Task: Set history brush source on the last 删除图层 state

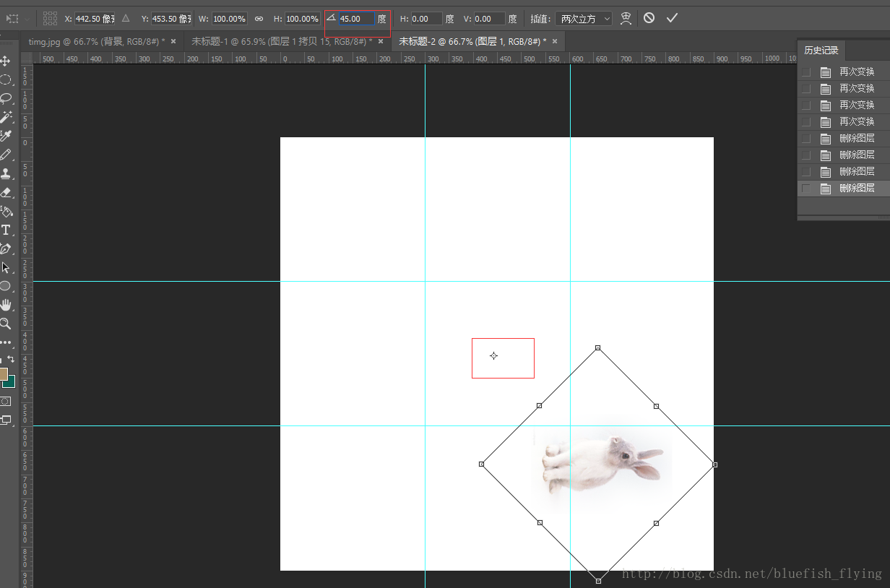Action: pos(806,189)
